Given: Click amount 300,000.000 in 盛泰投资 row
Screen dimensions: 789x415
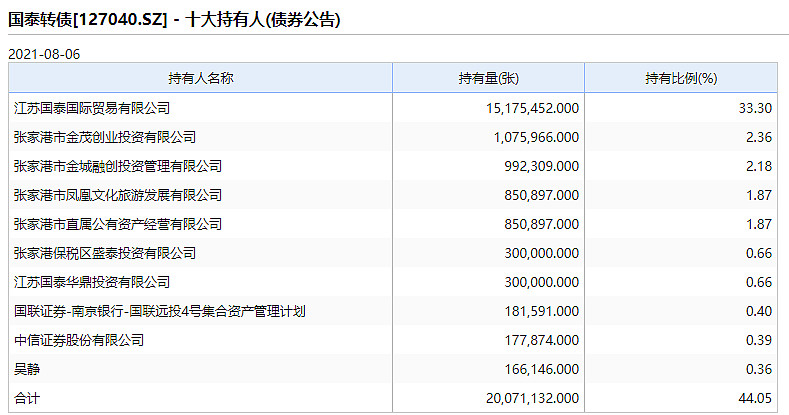Looking at the screenshot, I should [x=541, y=253].
